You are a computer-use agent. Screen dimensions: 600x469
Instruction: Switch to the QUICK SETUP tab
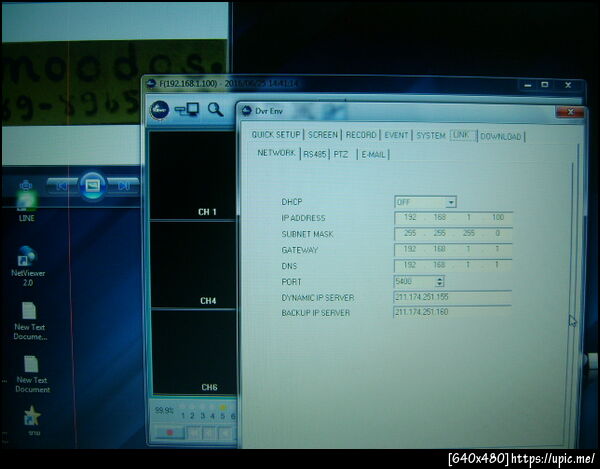276,135
